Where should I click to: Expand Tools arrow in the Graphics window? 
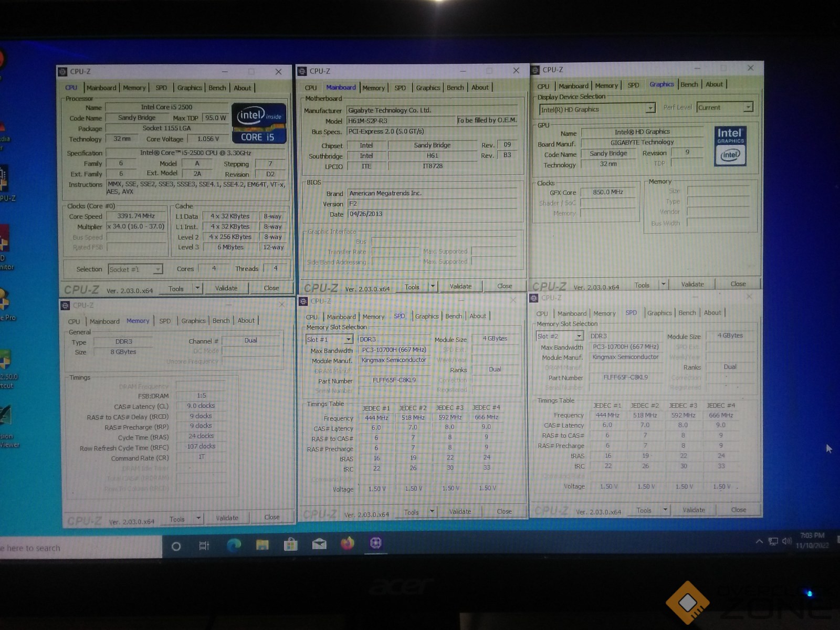664,284
